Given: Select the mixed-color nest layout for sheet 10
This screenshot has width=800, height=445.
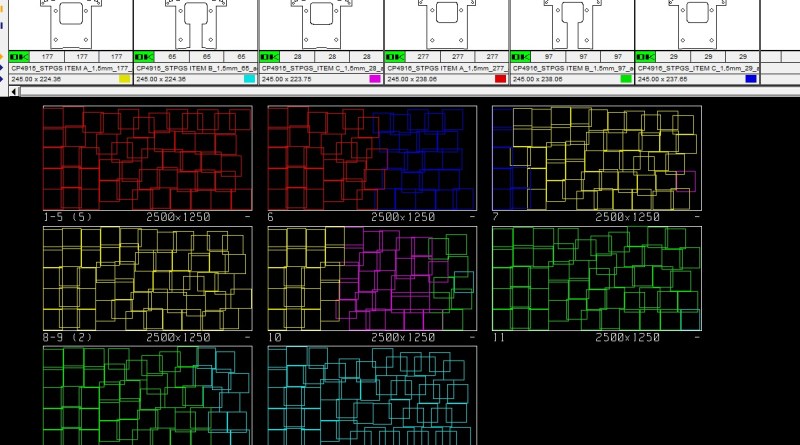Looking at the screenshot, I should click(x=372, y=278).
